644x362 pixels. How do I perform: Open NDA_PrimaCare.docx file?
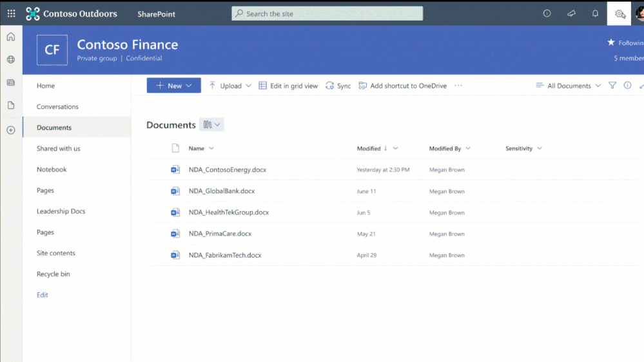click(x=220, y=234)
